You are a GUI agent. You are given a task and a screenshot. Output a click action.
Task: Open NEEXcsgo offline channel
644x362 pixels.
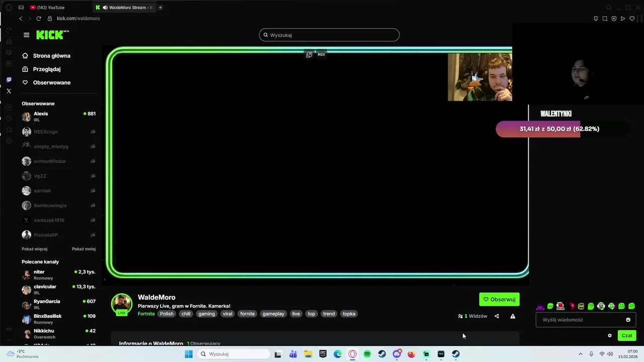tap(58, 132)
